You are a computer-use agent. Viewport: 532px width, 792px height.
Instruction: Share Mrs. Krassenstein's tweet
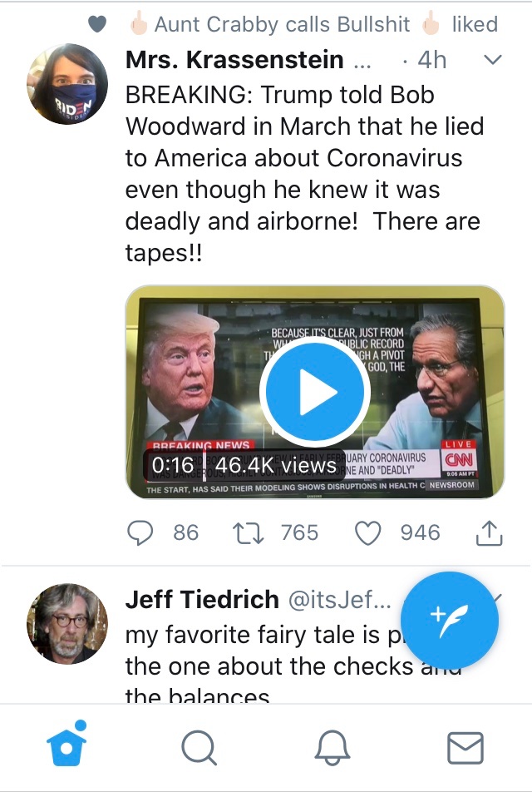tap(490, 532)
